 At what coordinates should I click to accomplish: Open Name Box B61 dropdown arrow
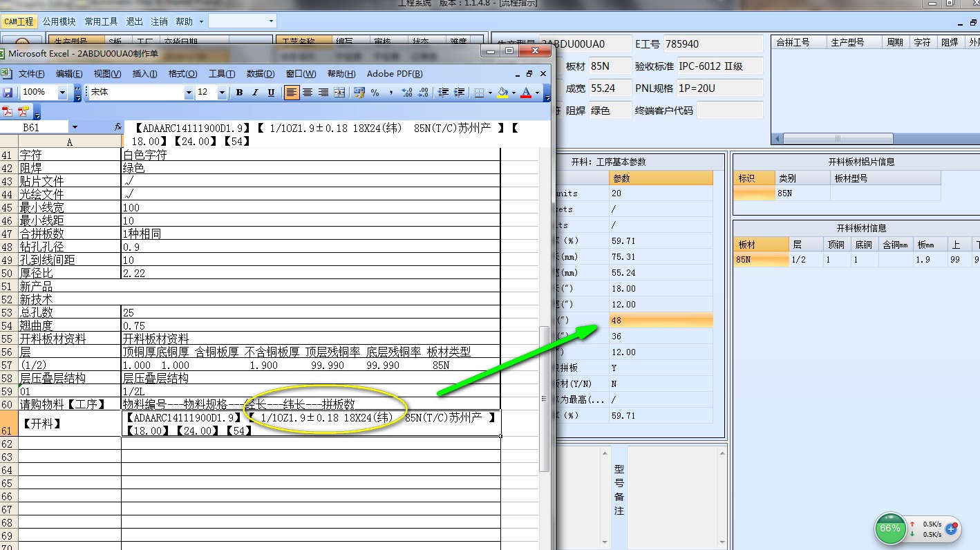tap(75, 127)
